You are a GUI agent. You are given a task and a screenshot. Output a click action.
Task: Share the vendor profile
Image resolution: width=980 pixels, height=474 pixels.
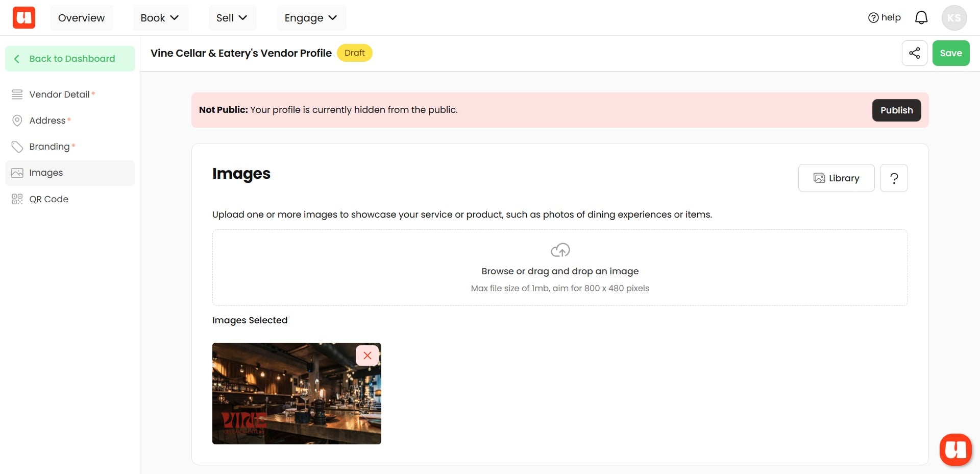(x=915, y=53)
